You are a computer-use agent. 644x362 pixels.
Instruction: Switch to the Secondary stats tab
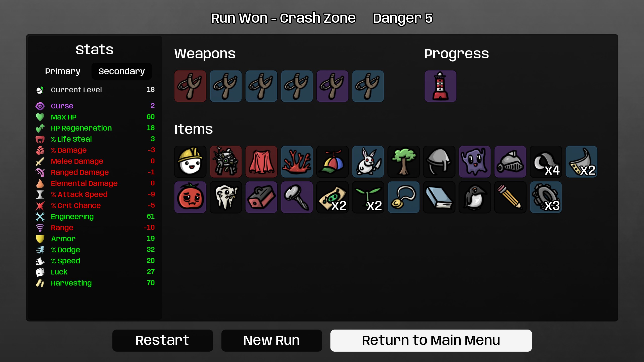click(122, 71)
